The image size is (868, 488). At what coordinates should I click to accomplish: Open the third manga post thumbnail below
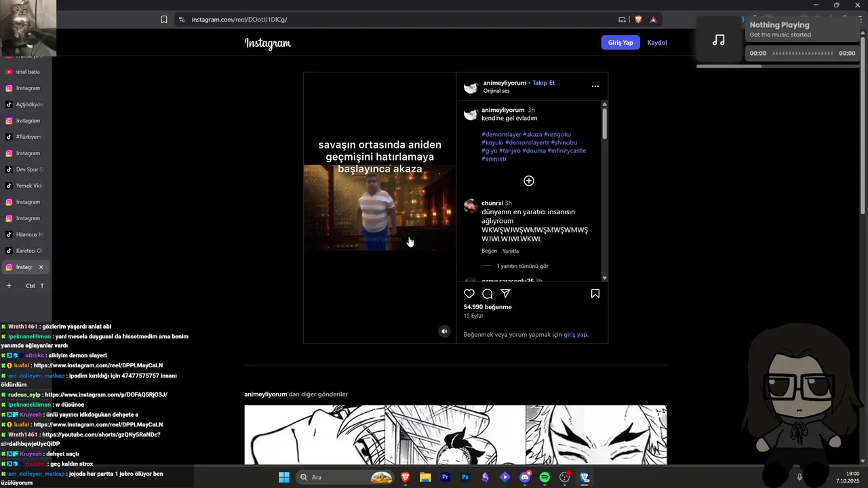click(597, 435)
